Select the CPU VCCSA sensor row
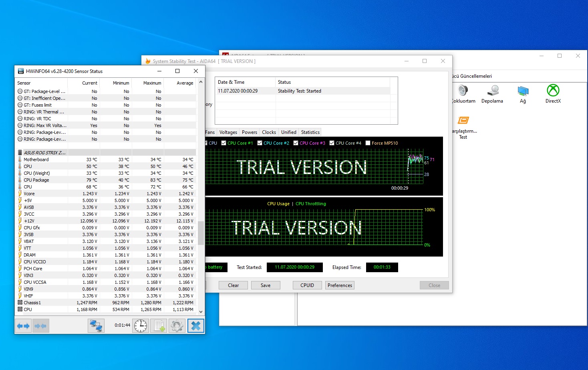The width and height of the screenshot is (588, 370). pyautogui.click(x=106, y=282)
